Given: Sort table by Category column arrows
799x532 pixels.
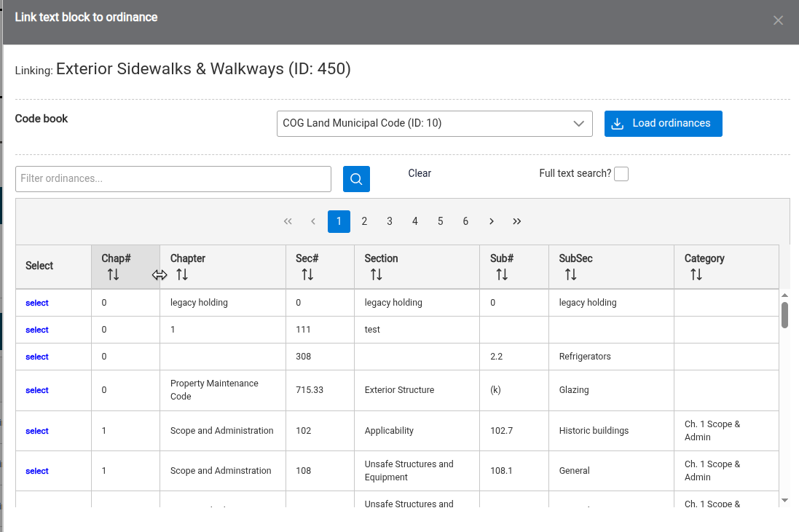Looking at the screenshot, I should pyautogui.click(x=696, y=275).
